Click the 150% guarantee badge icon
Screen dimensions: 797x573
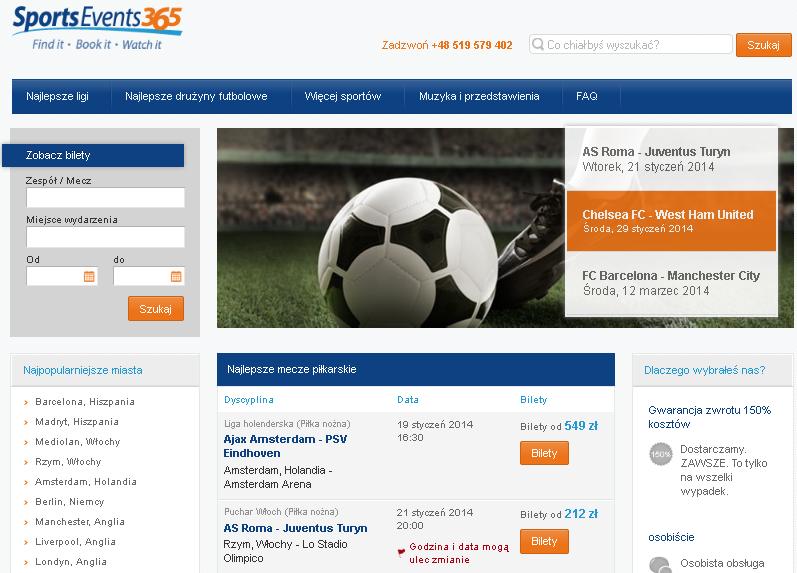(x=661, y=454)
